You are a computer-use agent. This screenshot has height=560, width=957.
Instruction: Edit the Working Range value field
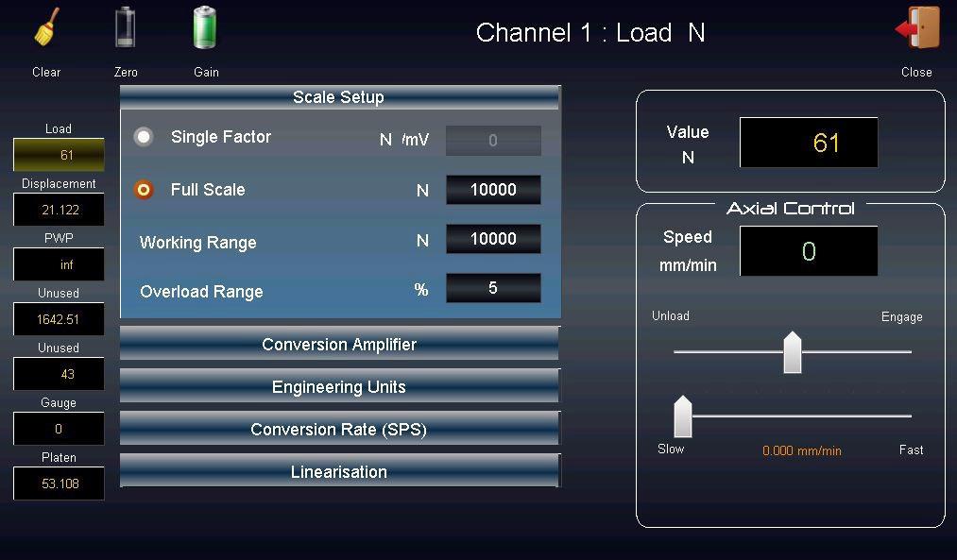[493, 239]
